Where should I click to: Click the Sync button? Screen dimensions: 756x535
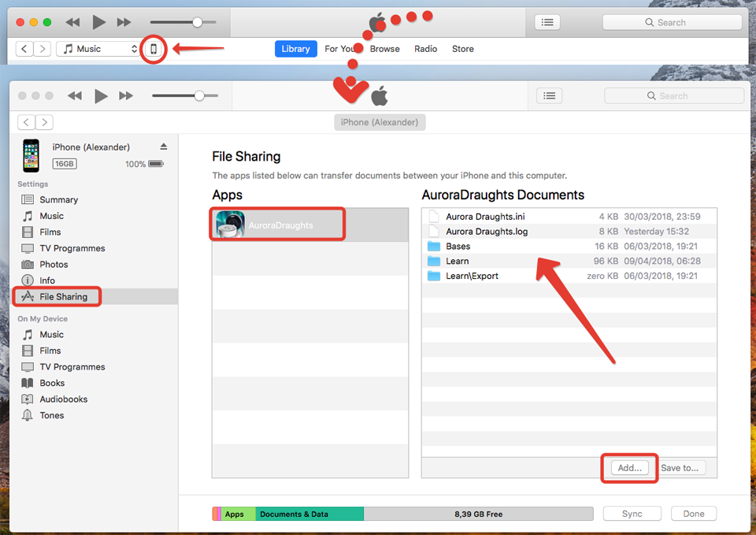pos(632,514)
